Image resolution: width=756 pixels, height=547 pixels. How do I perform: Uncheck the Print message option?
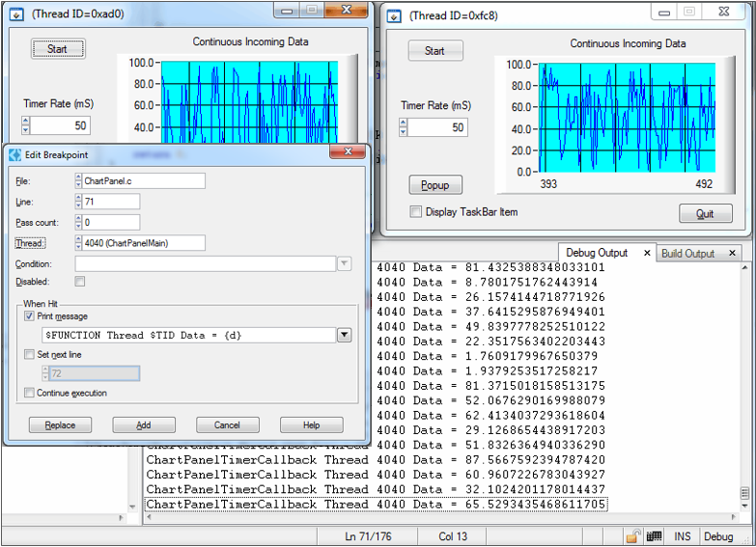point(29,316)
